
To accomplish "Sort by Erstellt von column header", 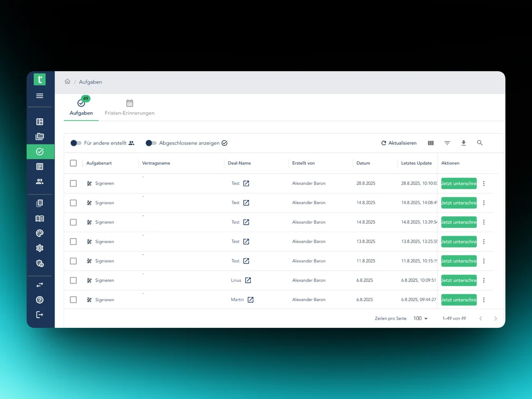I will [x=304, y=163].
